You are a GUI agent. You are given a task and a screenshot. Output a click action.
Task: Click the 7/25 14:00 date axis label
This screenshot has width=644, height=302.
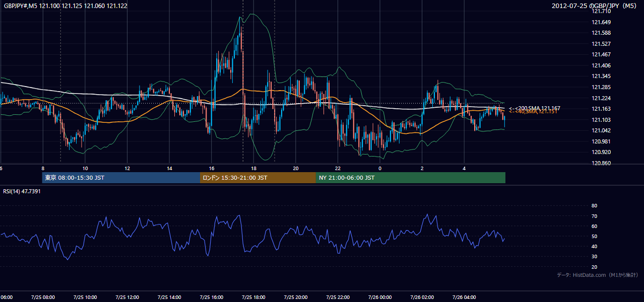pyautogui.click(x=169, y=297)
